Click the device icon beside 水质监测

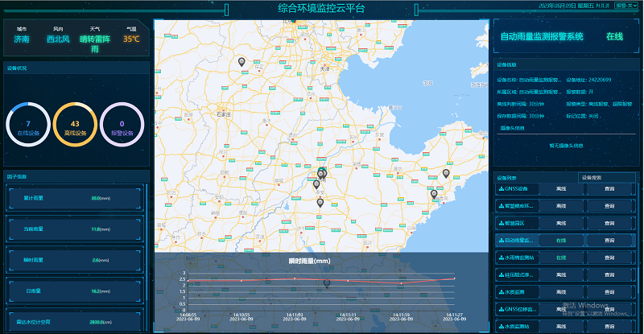click(x=501, y=292)
